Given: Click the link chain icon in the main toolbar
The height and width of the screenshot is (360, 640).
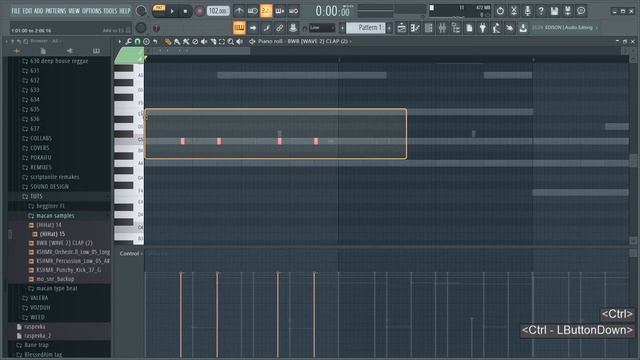Looking at the screenshot, I should pos(280,28).
